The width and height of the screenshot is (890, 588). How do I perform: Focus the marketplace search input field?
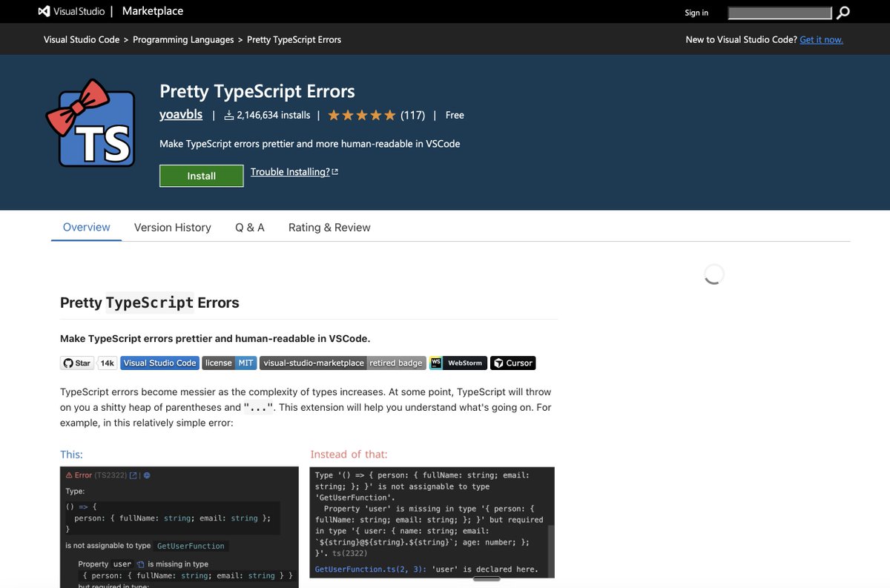click(780, 13)
